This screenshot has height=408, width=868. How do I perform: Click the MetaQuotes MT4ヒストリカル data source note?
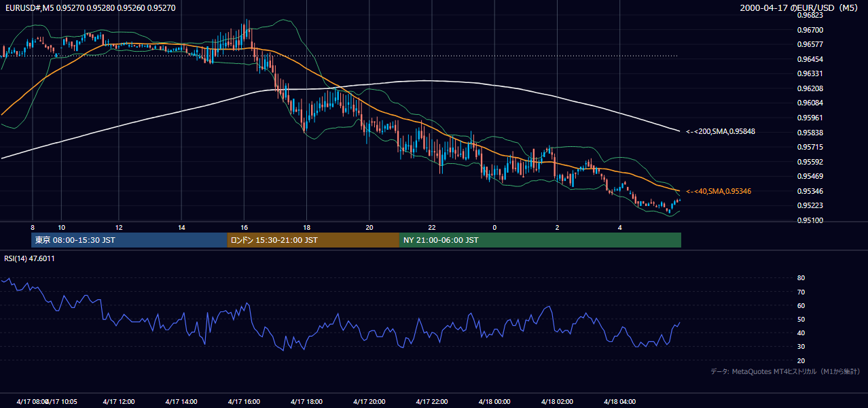point(785,371)
